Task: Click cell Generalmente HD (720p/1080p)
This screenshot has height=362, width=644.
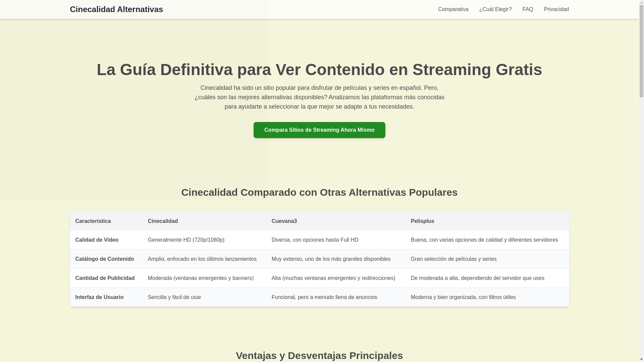Action: coord(204,240)
